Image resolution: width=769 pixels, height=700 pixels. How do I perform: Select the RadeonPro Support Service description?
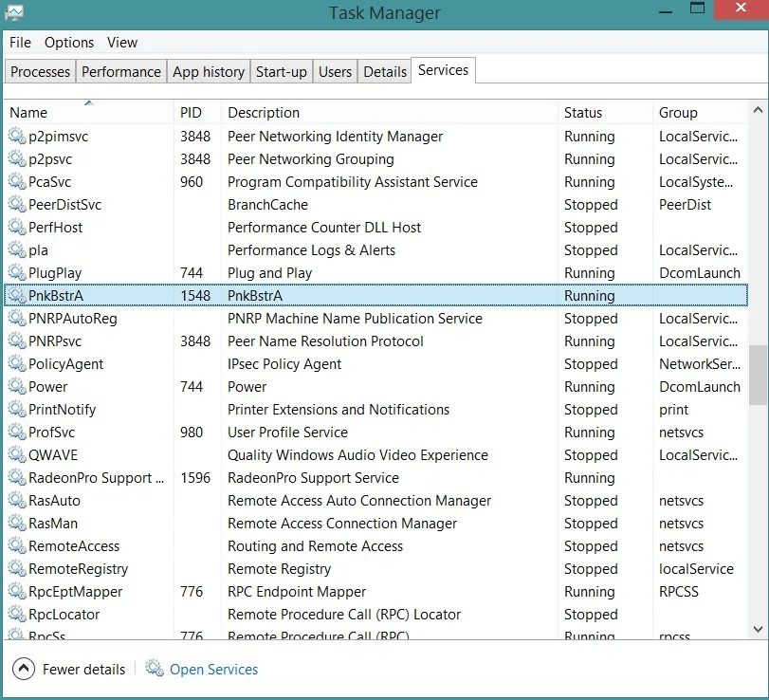click(313, 478)
